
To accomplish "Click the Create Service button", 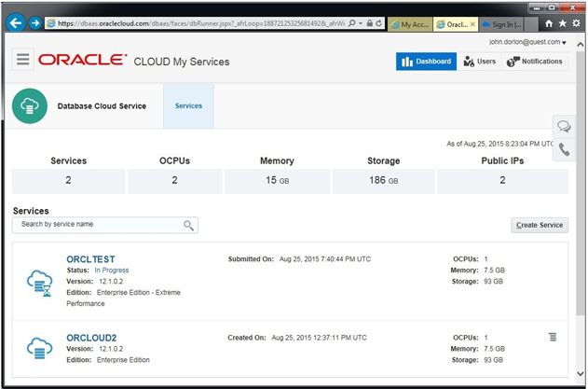I will [x=540, y=226].
